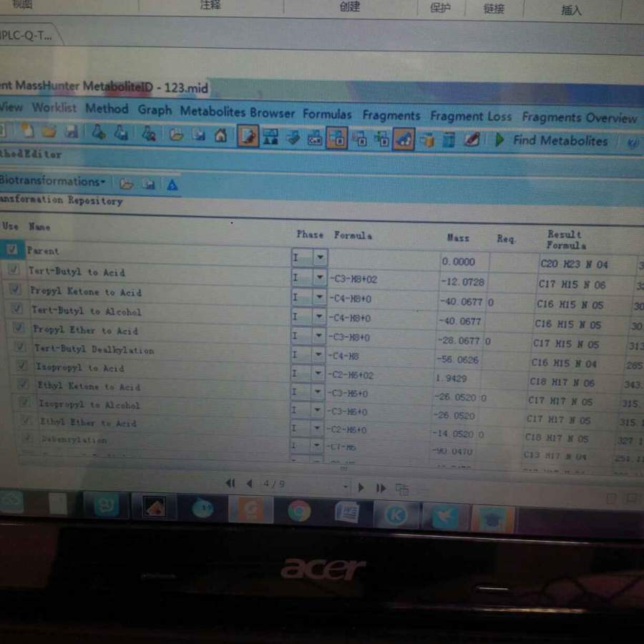The width and height of the screenshot is (644, 644).
Task: Open Phase dropdown for Propyl Ketone to Acid
Action: [319, 297]
